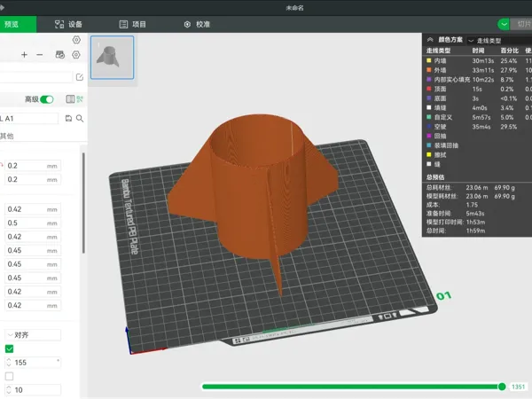Click the green parameter-table icon beside 高级
Image resolution: width=532 pixels, height=399 pixels.
tap(80, 99)
